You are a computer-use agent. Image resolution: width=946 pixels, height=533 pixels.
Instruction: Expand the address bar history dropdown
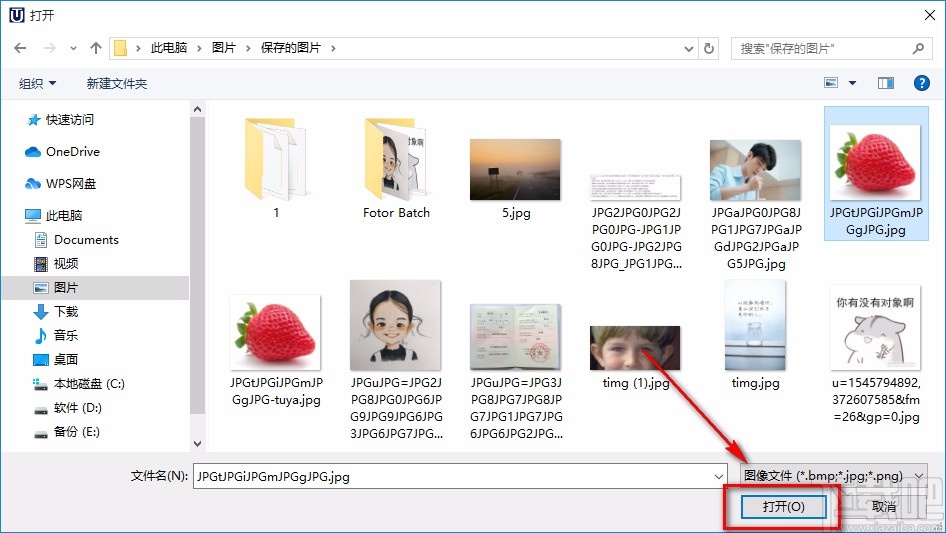688,48
